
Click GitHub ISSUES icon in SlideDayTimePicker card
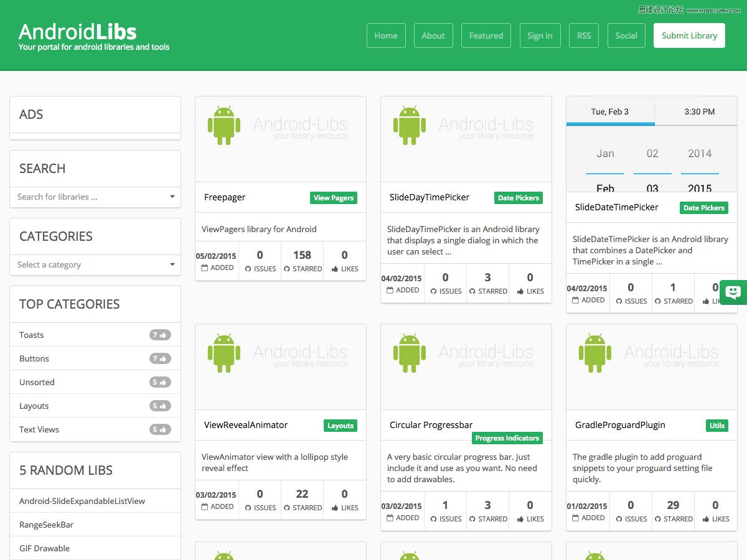pyautogui.click(x=433, y=292)
